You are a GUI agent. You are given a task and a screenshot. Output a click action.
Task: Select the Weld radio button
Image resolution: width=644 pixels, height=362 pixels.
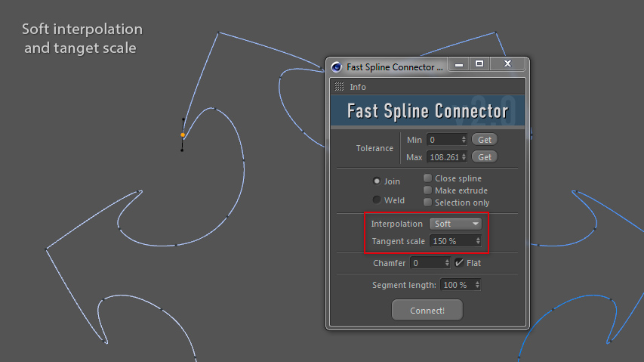[377, 200]
